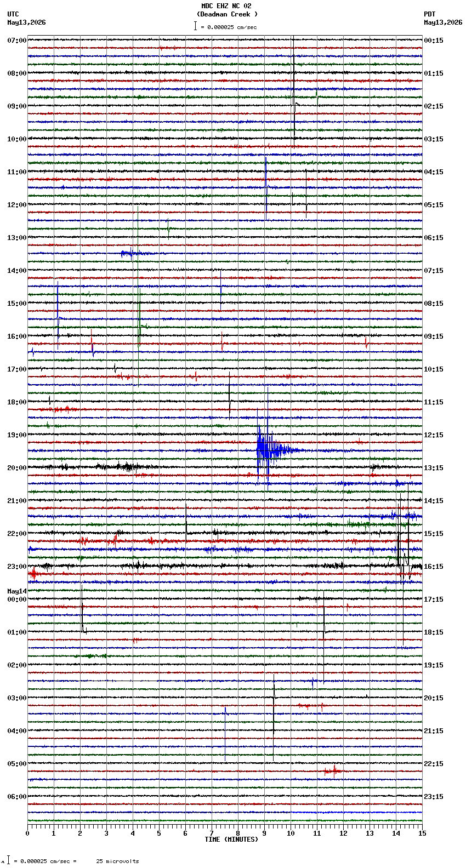
Task: Click the 04:00 UTC row label
Action: pos(17,731)
